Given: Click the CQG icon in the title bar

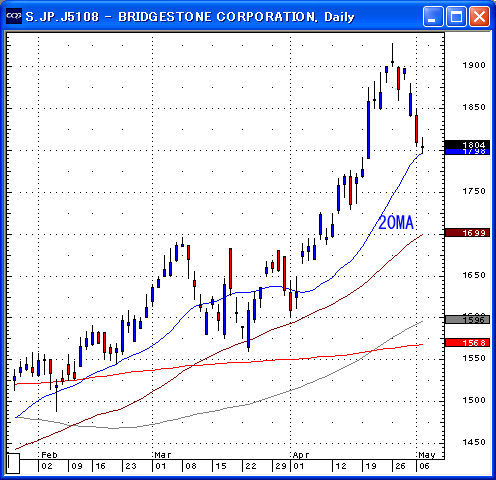Looking at the screenshot, I should tap(14, 16).
